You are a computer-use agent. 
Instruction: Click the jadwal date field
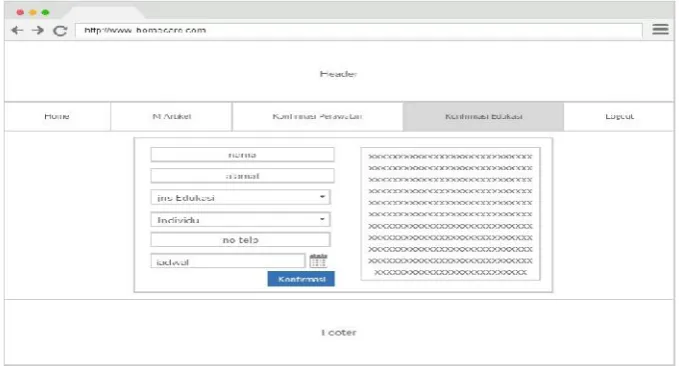pyautogui.click(x=228, y=261)
